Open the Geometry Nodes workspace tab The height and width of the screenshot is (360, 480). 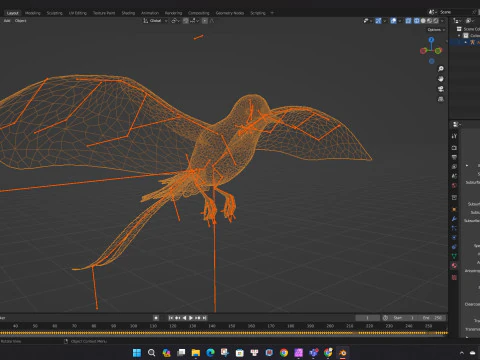pos(230,13)
